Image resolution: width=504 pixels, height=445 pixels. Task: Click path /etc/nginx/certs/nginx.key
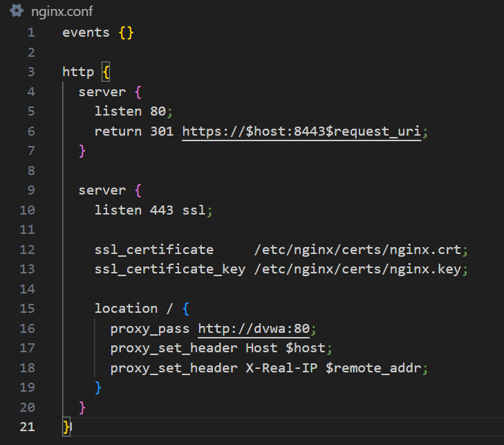coord(357,269)
